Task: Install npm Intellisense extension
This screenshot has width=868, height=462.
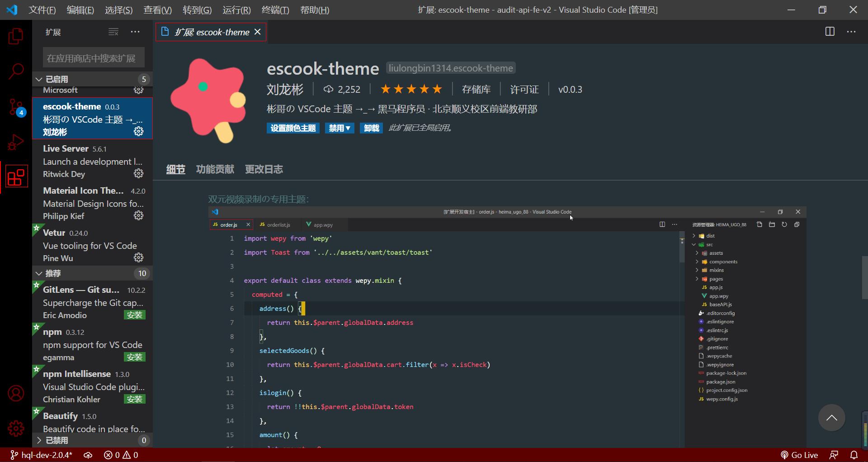Action: click(x=135, y=399)
